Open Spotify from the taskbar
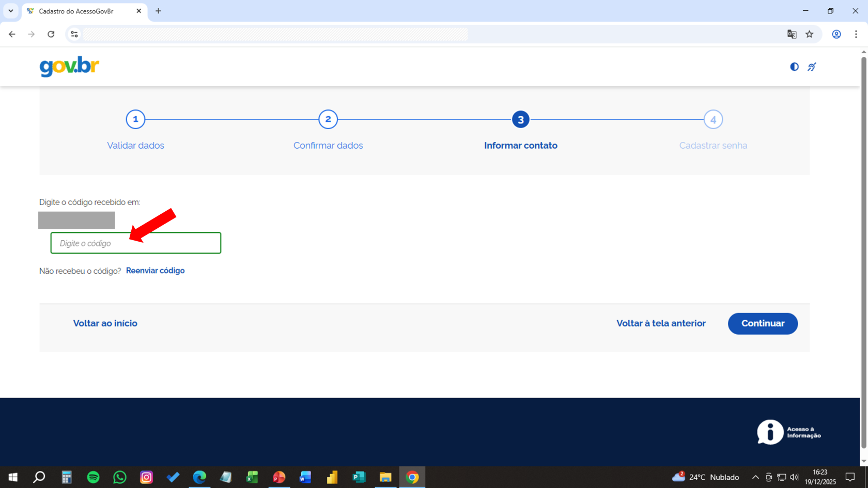 click(93, 477)
